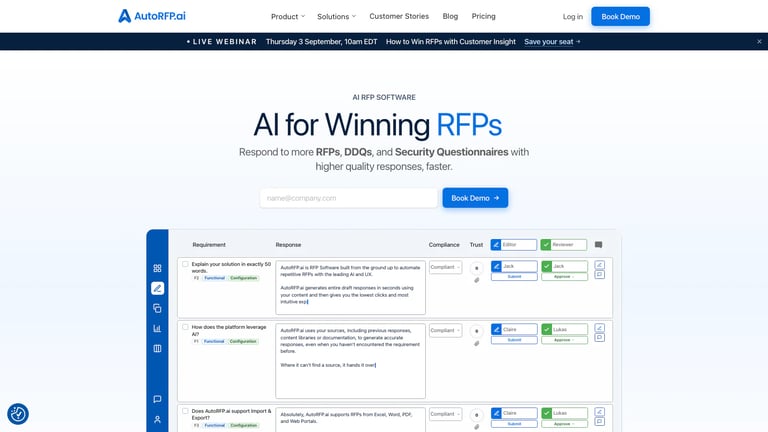Click the response text for 'Explain your solution'
This screenshot has width=768, height=432.
[350, 288]
